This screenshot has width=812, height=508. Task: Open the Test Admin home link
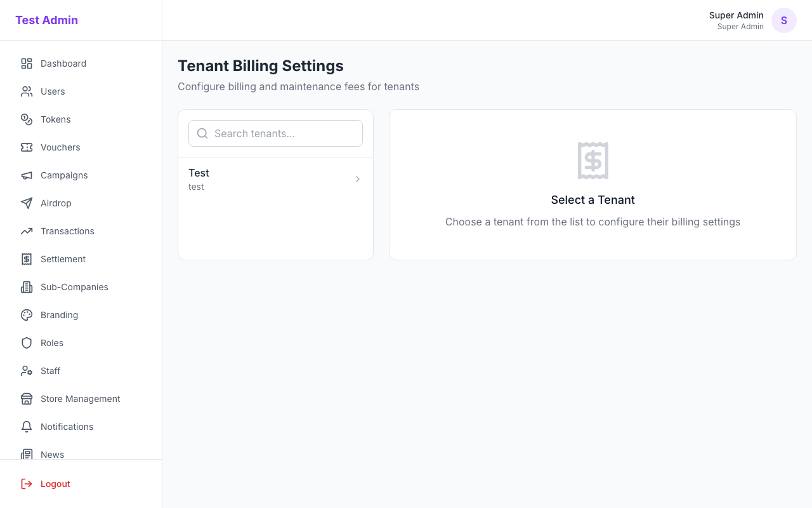[46, 20]
